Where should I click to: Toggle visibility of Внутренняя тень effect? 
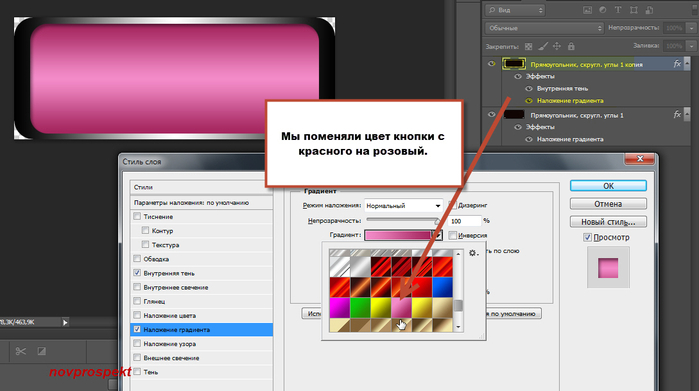[x=529, y=88]
